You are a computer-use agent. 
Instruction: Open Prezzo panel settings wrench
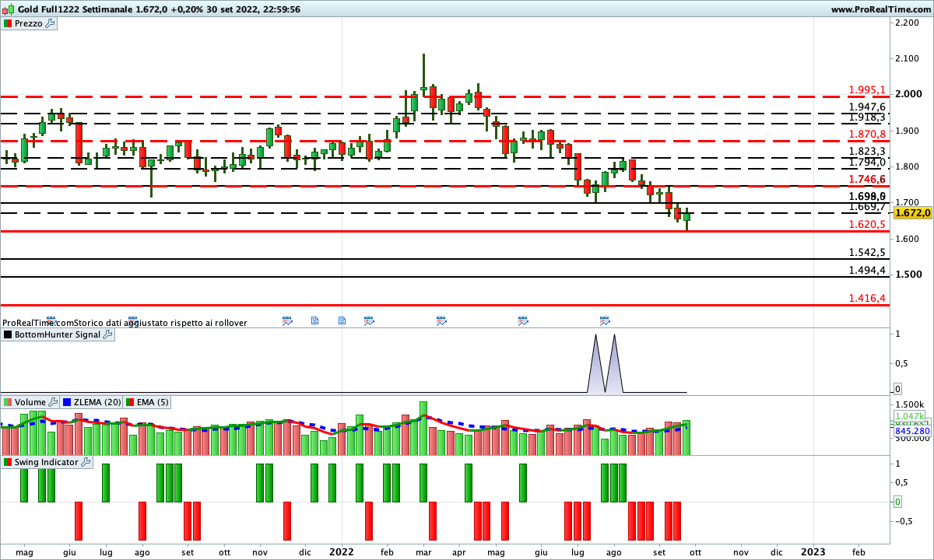pyautogui.click(x=50, y=23)
